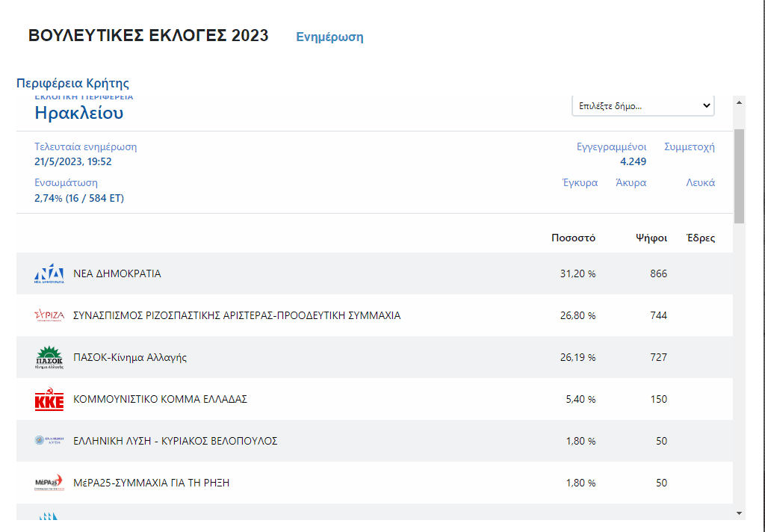The image size is (765, 532).
Task: Click the 26,19 % percentage value
Action: [577, 357]
